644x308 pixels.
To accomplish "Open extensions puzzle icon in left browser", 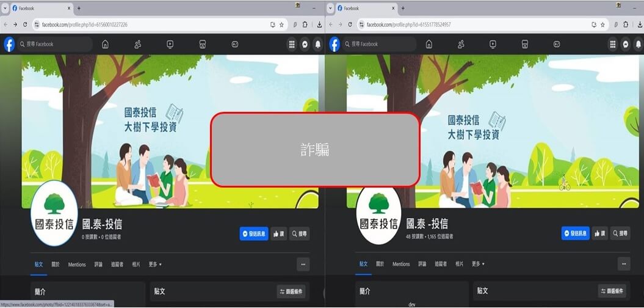I will (x=305, y=24).
